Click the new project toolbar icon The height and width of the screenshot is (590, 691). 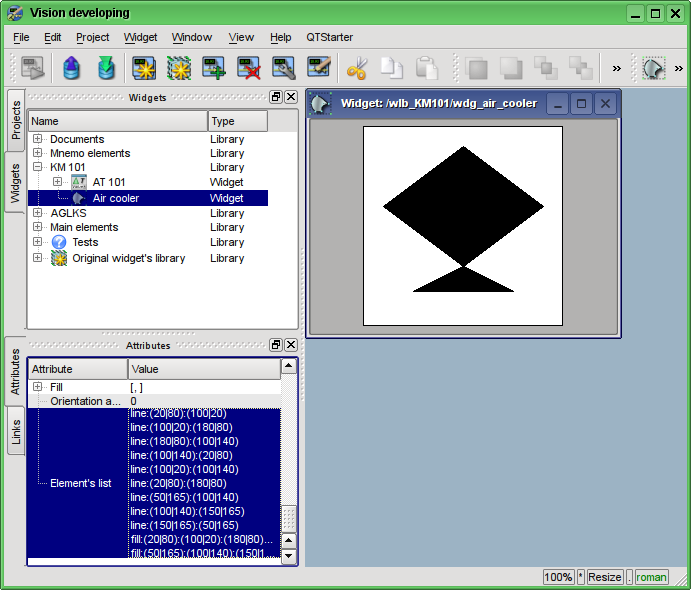[144, 69]
